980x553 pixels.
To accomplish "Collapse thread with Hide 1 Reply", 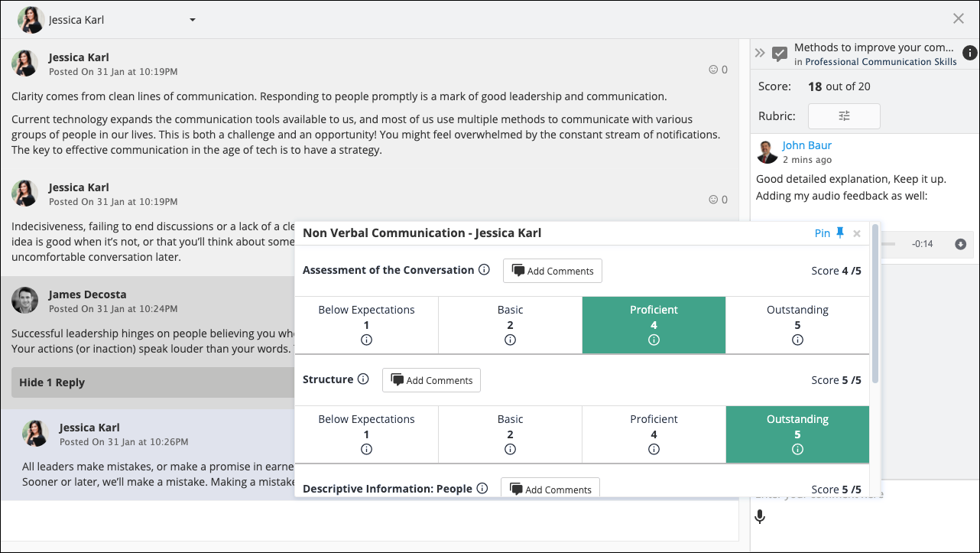I will point(153,382).
